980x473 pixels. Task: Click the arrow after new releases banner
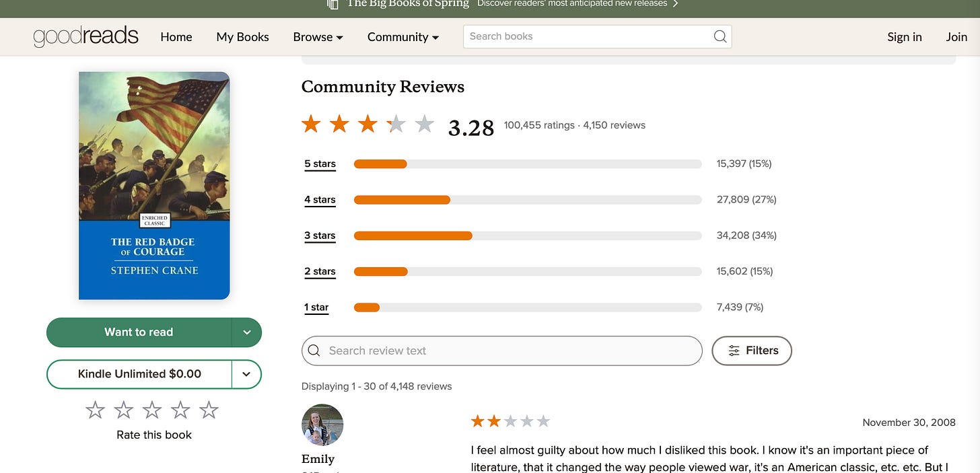pos(675,4)
